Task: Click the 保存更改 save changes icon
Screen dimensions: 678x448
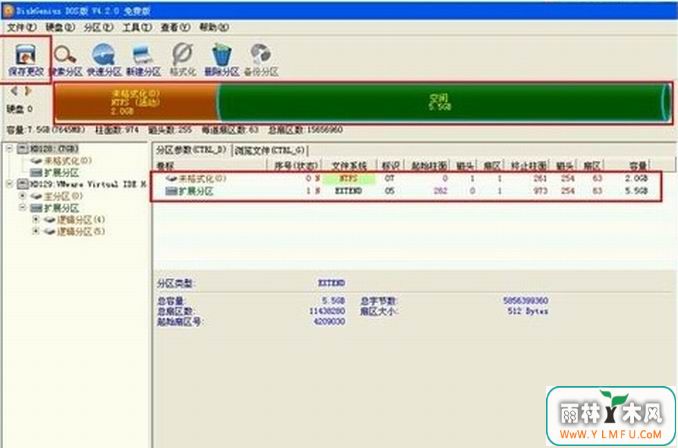Action: 26,60
